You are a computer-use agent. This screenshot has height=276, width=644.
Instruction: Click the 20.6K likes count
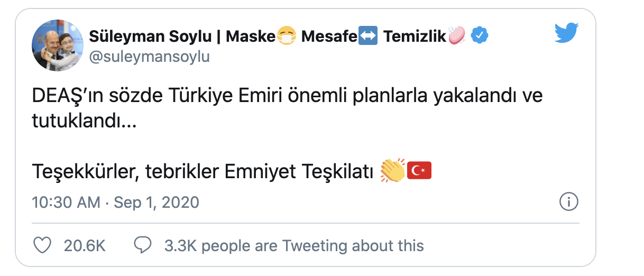(85, 245)
